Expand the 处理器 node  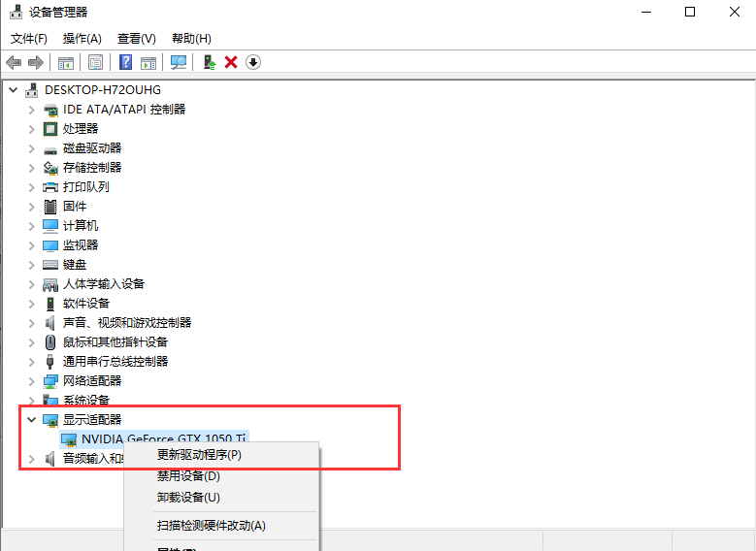point(32,129)
